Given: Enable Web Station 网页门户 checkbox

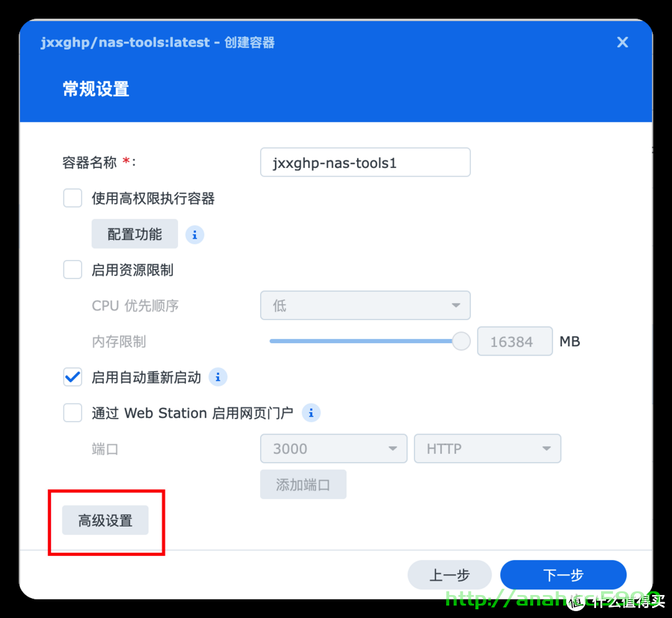Looking at the screenshot, I should (73, 413).
